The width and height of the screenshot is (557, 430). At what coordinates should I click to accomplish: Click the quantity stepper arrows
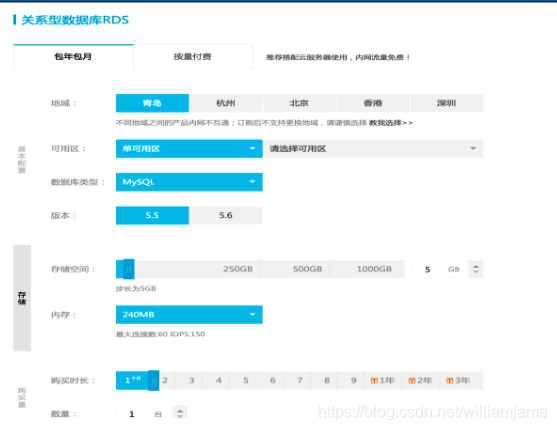pyautogui.click(x=180, y=413)
